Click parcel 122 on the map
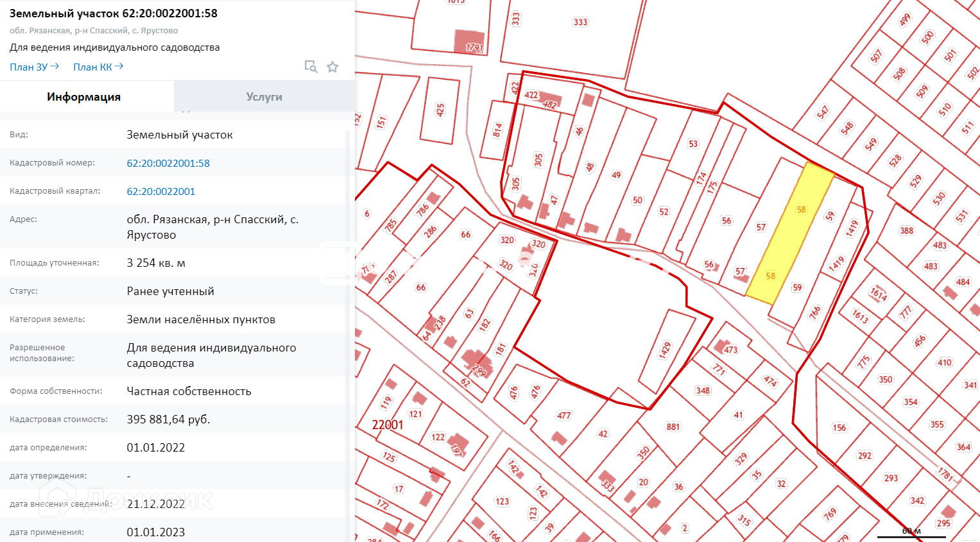 [438, 437]
